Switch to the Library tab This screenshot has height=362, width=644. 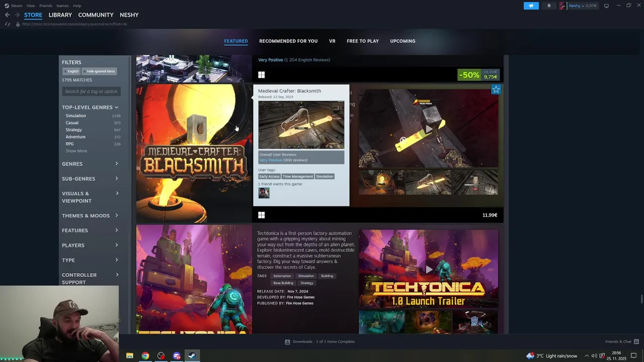pyautogui.click(x=60, y=15)
